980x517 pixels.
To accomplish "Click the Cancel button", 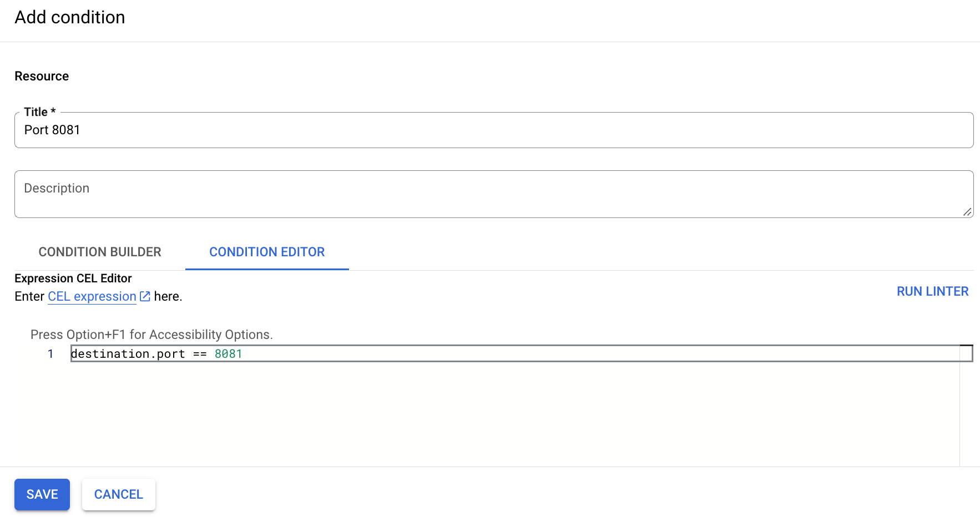I will point(118,494).
